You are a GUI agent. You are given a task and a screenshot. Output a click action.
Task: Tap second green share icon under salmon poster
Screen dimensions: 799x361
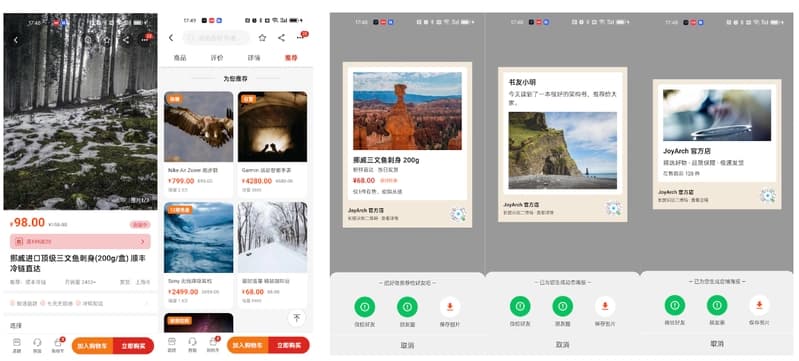pyautogui.click(x=407, y=307)
